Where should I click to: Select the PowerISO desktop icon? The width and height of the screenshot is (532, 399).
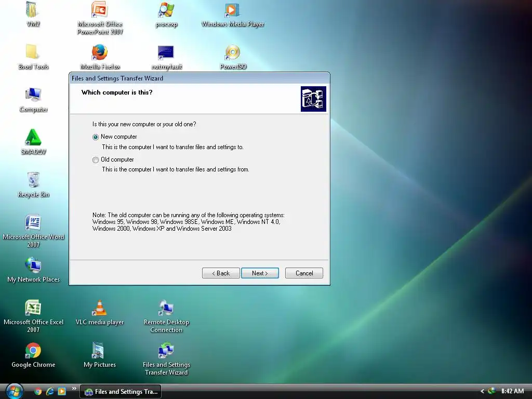pos(233,52)
